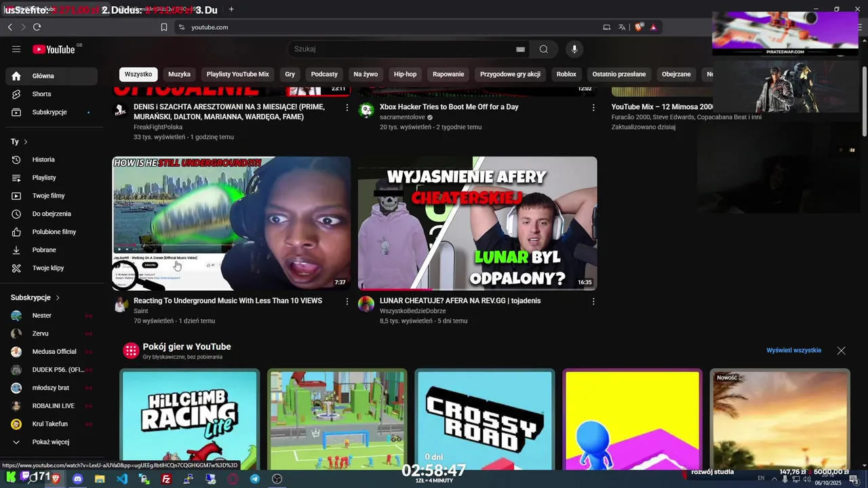868x488 pixels.
Task: Open the Główna home sidebar item
Action: click(x=52, y=76)
